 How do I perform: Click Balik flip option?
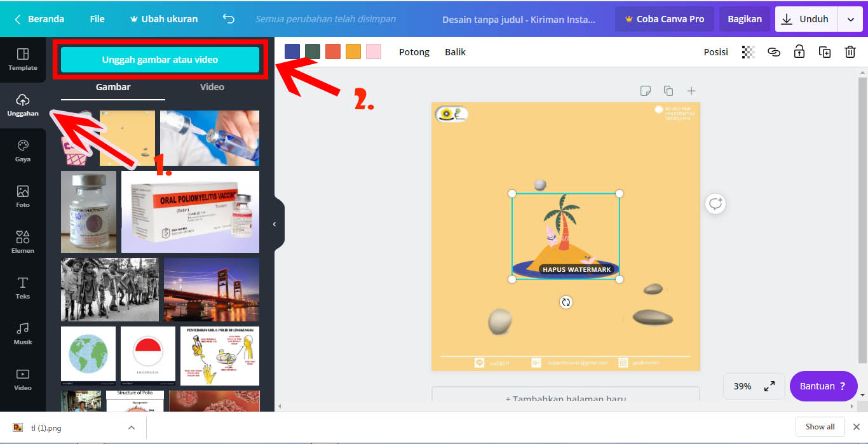[456, 52]
